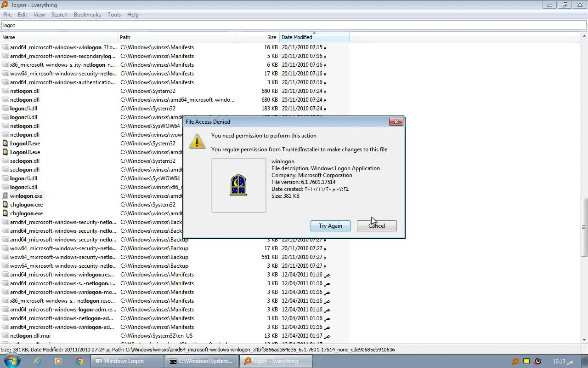
Task: Click path C:\Windows\System32\en-US
Action: 157,336
